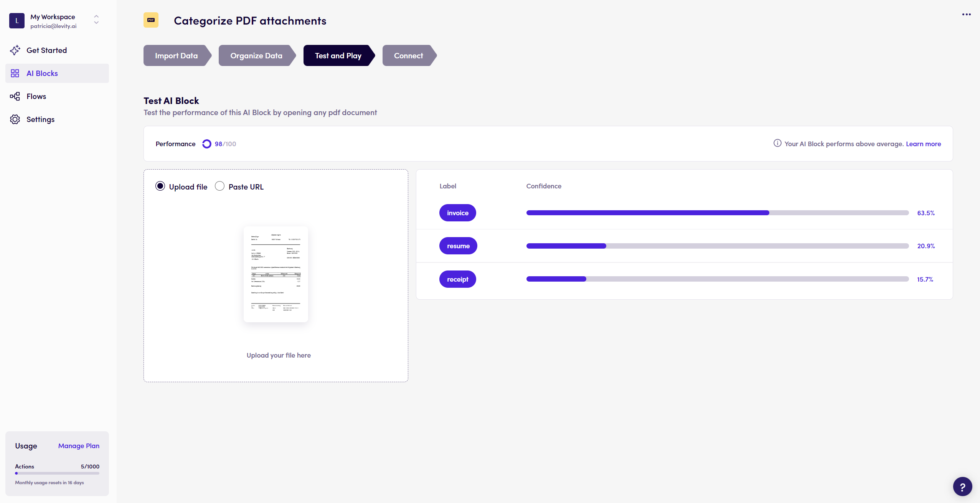
Task: Click the workspace avatar L icon
Action: click(17, 21)
